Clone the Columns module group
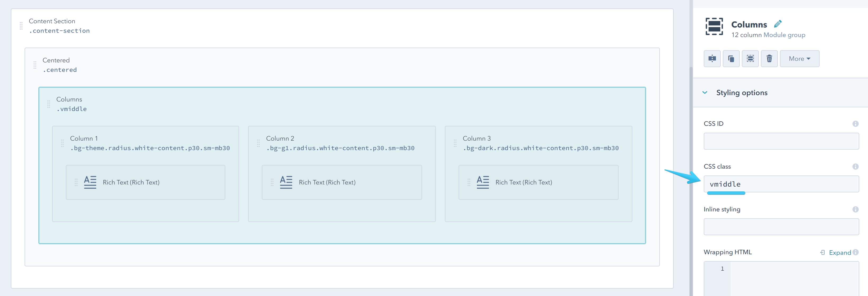The height and width of the screenshot is (296, 868). 731,58
